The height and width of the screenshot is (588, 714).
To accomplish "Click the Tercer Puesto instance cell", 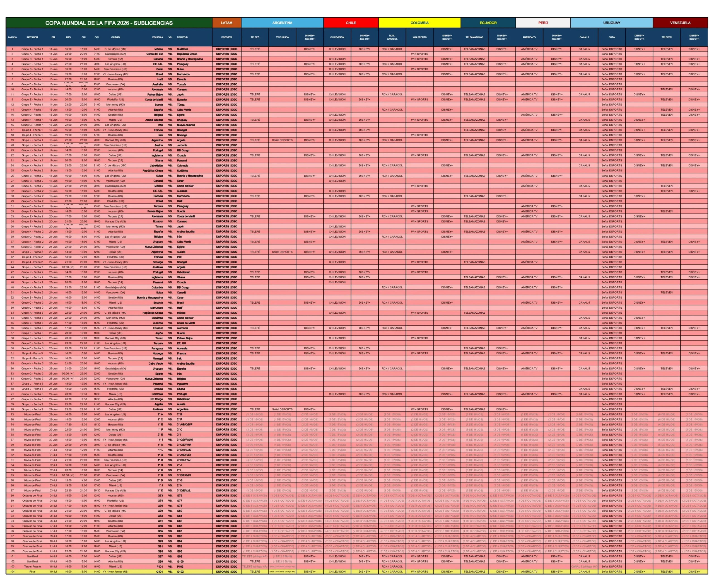I will pyautogui.click(x=32, y=566).
